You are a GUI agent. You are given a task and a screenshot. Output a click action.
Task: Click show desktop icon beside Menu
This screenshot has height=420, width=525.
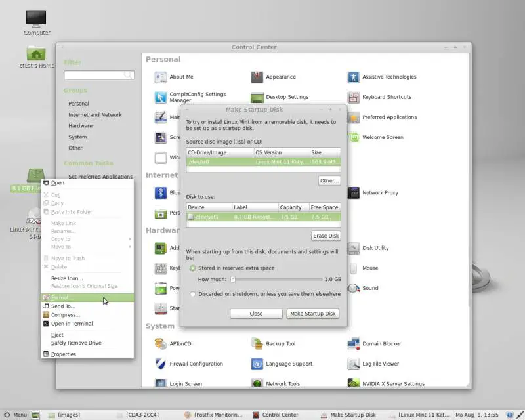(x=35, y=415)
